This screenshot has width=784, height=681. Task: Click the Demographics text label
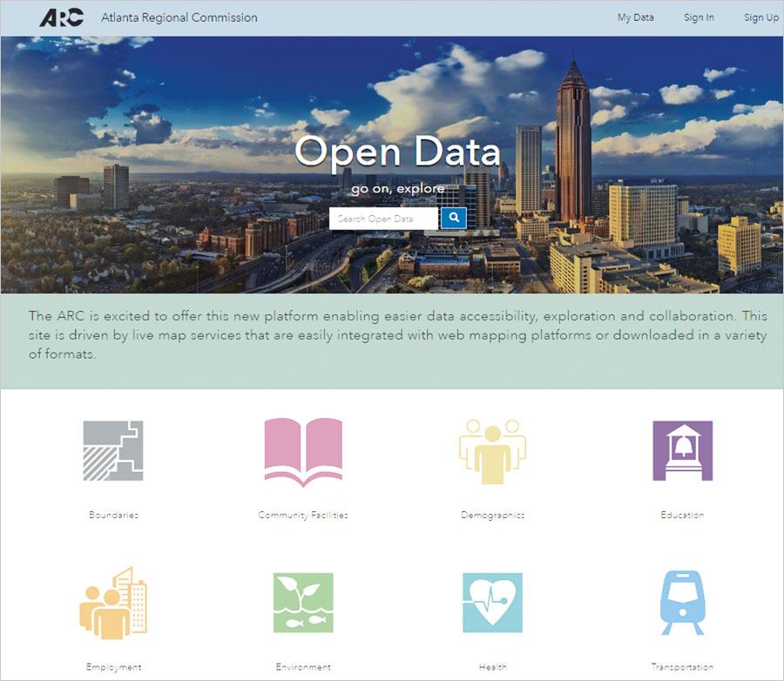492,515
